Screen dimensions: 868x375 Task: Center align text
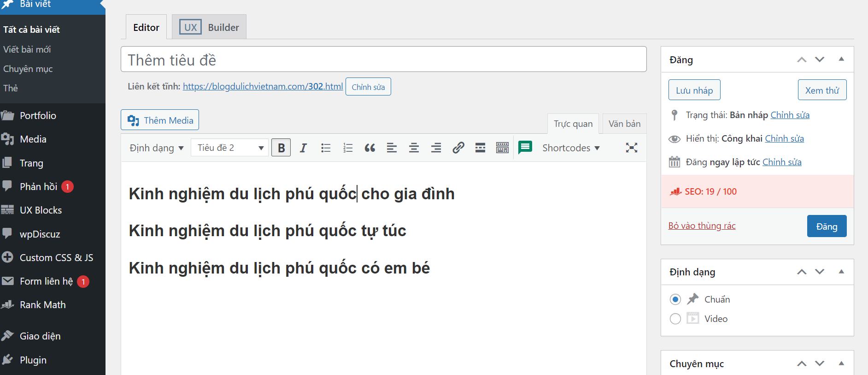click(x=414, y=148)
